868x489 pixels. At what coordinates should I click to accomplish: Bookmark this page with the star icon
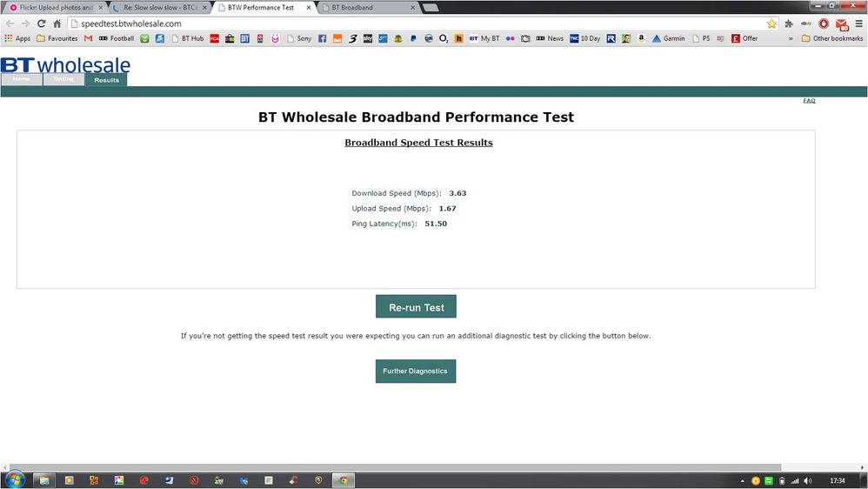coord(771,23)
